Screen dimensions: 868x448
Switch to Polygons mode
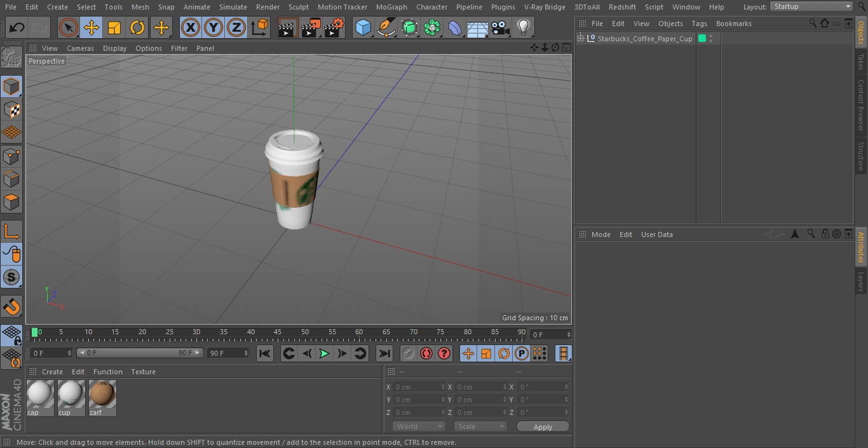pyautogui.click(x=11, y=202)
